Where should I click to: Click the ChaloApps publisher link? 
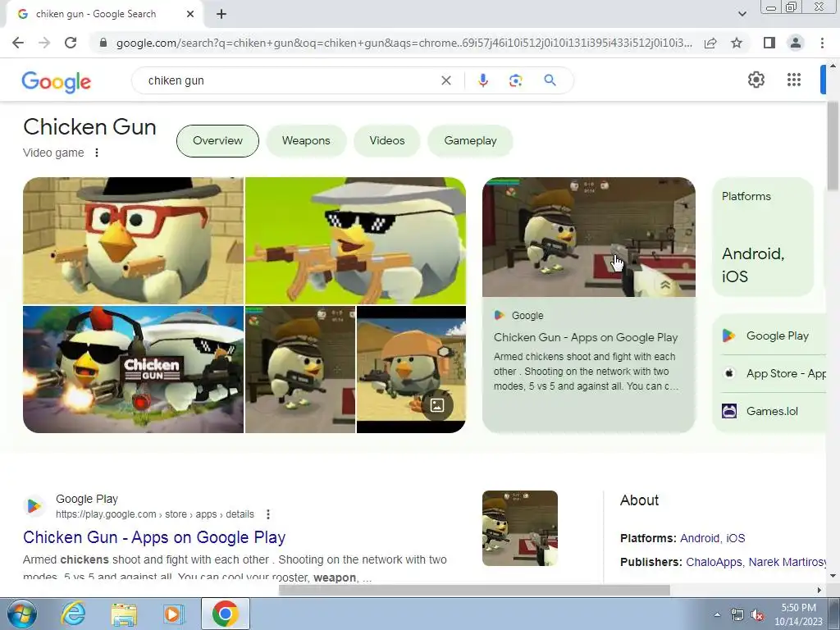point(714,562)
